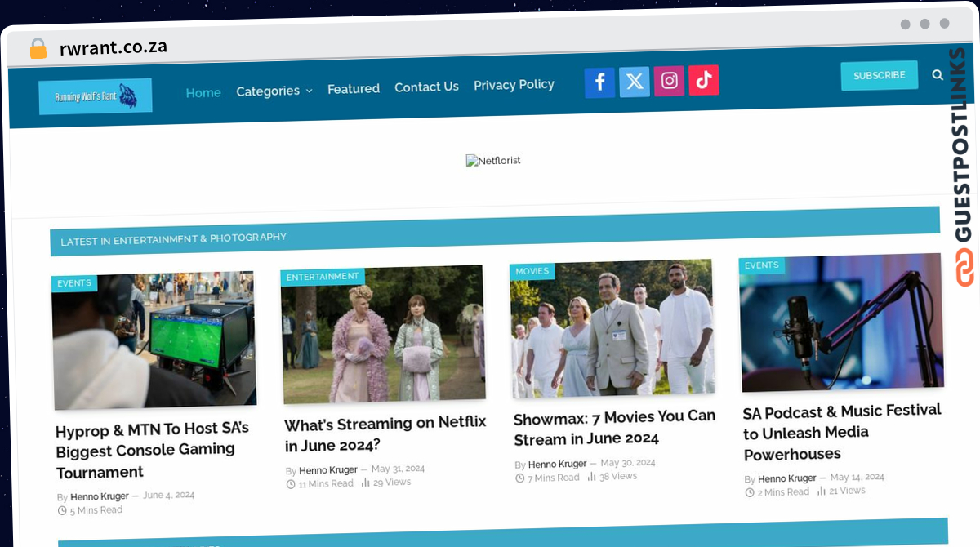Open the Instagram social icon
The image size is (980, 547).
(669, 80)
